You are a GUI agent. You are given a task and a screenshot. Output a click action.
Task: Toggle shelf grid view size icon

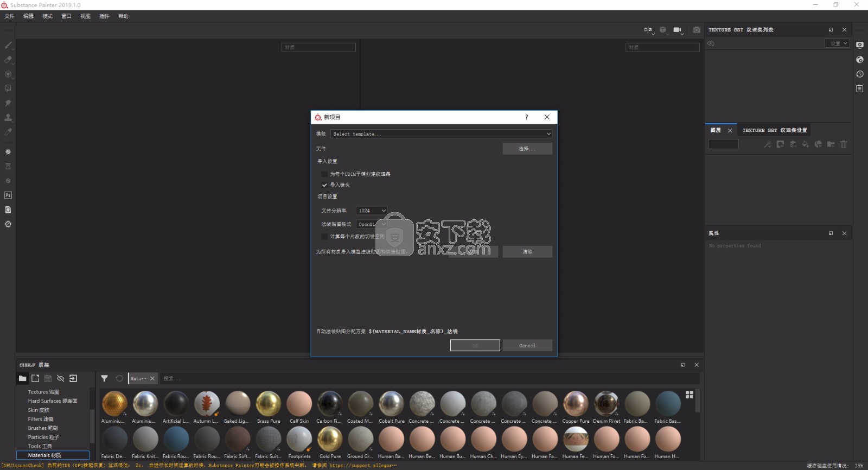point(690,395)
